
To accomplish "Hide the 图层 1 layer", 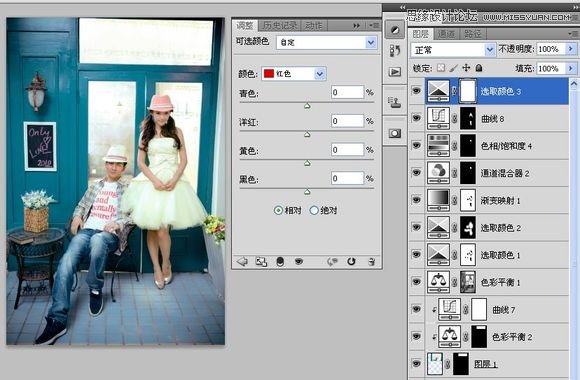I will click(416, 363).
